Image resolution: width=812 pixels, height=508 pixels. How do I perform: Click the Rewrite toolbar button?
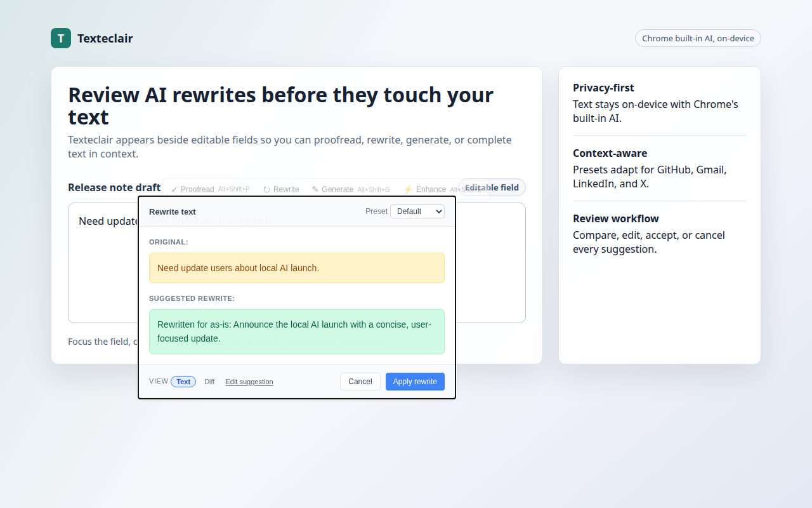[x=281, y=189]
